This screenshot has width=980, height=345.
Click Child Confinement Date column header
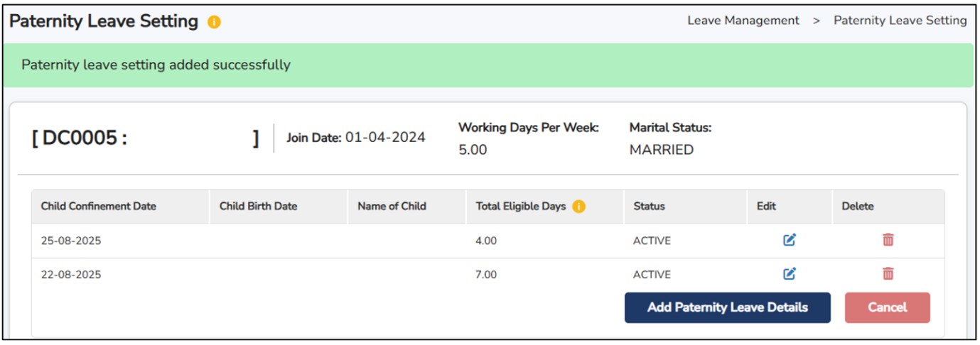(x=98, y=207)
